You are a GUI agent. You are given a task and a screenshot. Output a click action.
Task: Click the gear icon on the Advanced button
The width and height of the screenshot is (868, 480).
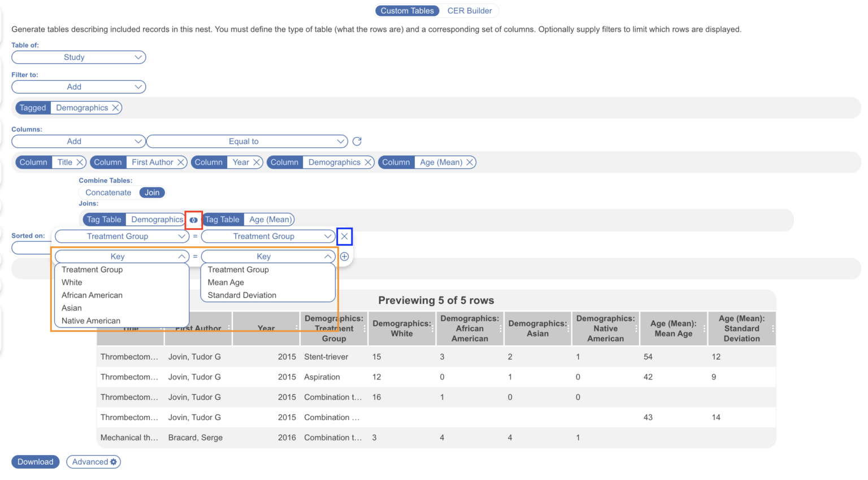(x=114, y=461)
